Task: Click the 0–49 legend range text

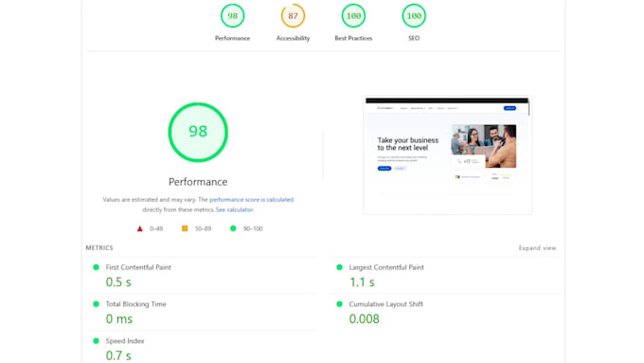Action: click(x=156, y=228)
